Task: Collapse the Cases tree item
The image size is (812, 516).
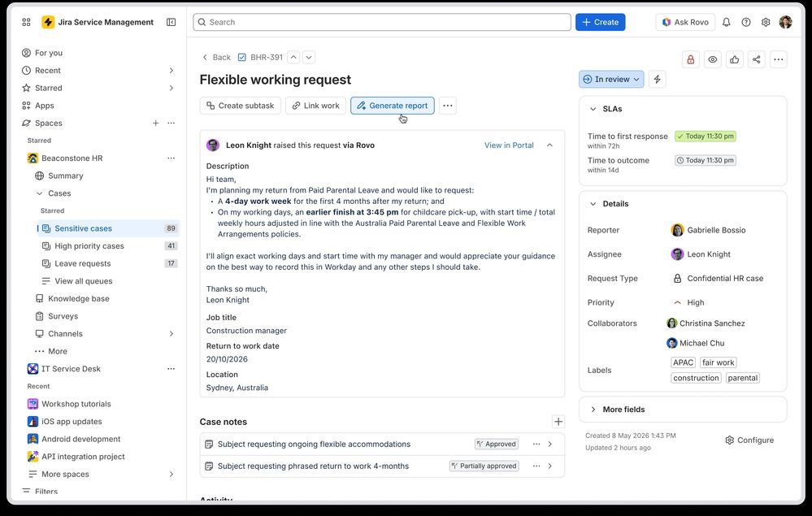Action: click(x=39, y=193)
